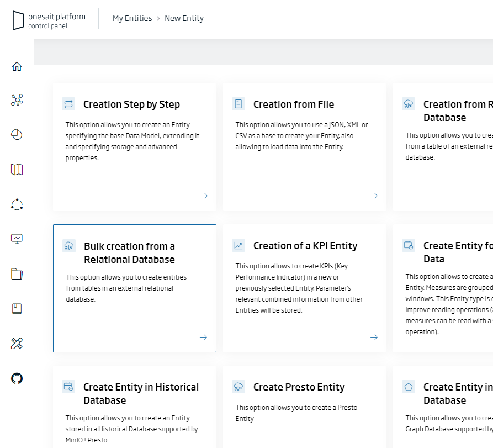This screenshot has width=493, height=448.
Task: Click description mentioning MinIO+Presto
Action: tap(132, 429)
